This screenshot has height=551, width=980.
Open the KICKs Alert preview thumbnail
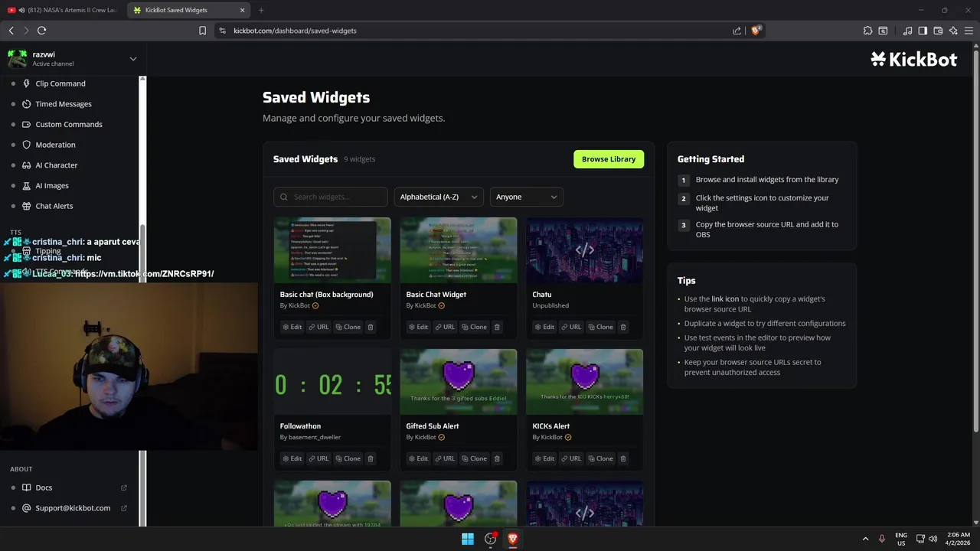pos(585,382)
